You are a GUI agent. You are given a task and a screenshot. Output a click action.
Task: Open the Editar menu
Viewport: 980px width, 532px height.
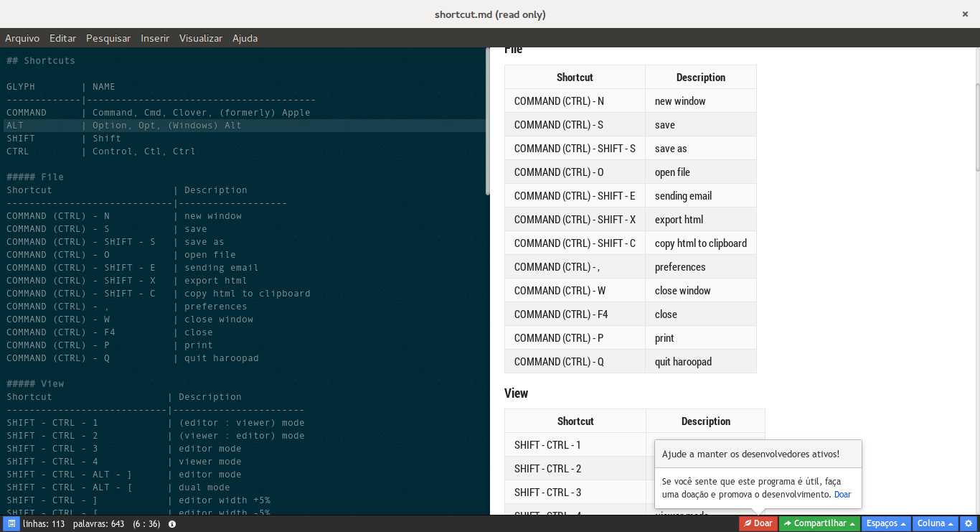click(63, 38)
